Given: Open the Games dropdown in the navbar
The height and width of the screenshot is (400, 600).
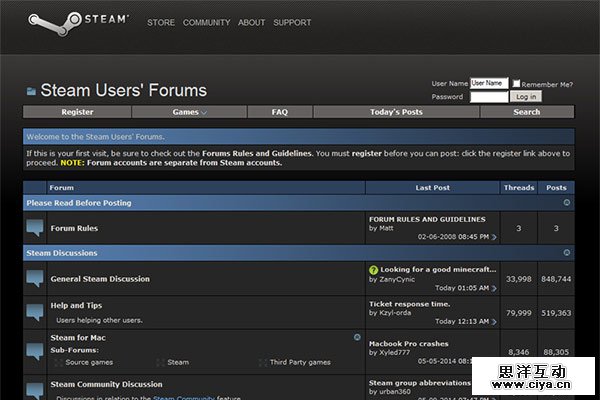Looking at the screenshot, I should coord(189,112).
